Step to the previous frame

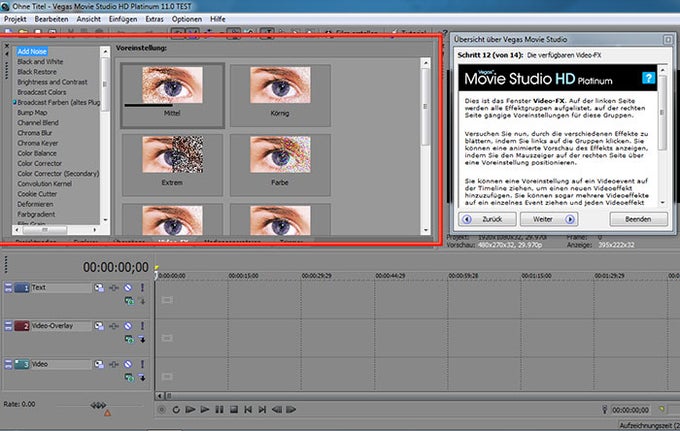pyautogui.click(x=276, y=409)
